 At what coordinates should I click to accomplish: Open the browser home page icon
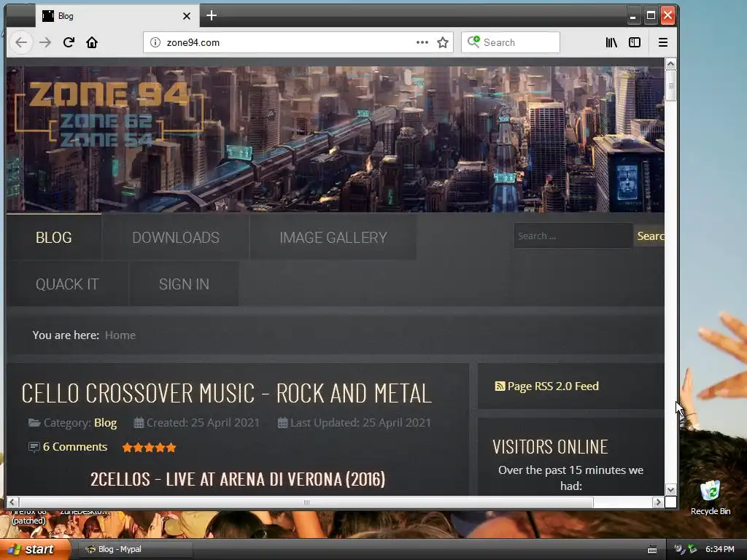[x=92, y=42]
